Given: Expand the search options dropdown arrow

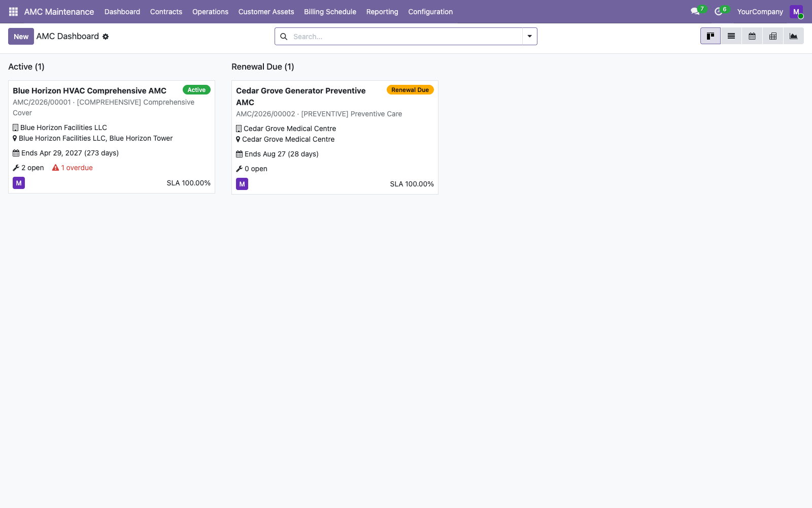Looking at the screenshot, I should pos(529,37).
